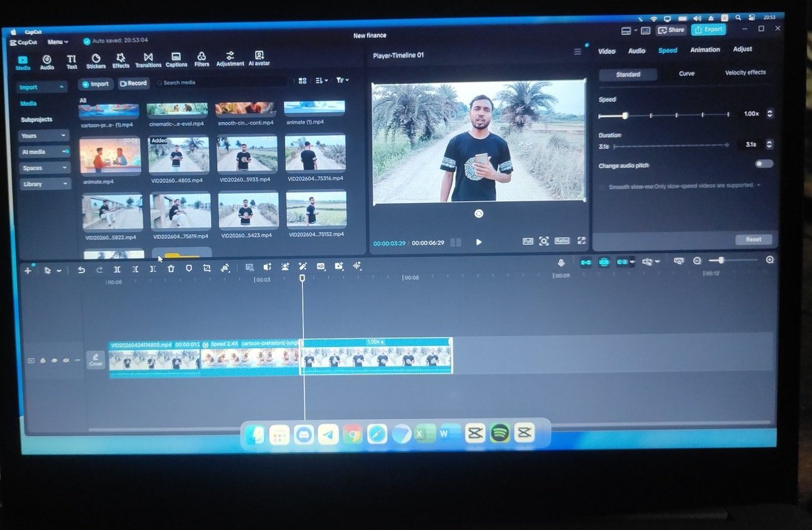Open the Transitions panel
812x530 pixels.
coord(148,62)
